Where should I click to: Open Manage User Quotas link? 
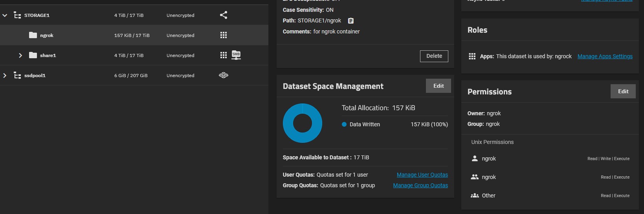pyautogui.click(x=422, y=175)
